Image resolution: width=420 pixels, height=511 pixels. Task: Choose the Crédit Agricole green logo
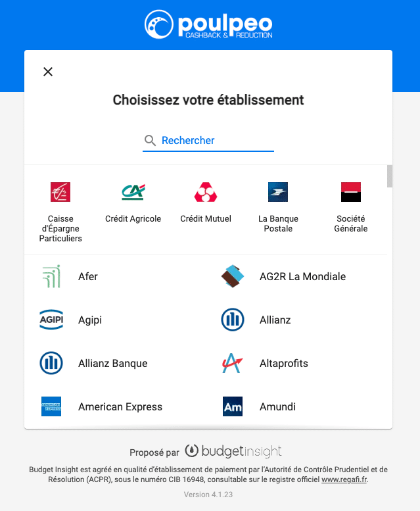133,192
